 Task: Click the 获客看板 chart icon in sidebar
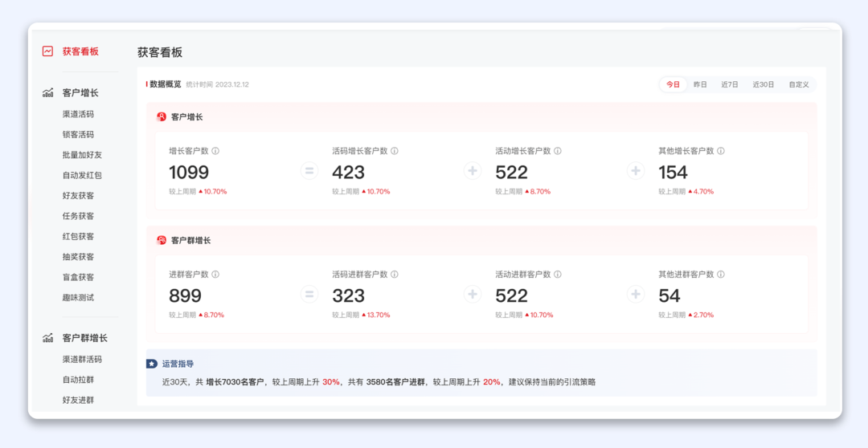coord(47,51)
